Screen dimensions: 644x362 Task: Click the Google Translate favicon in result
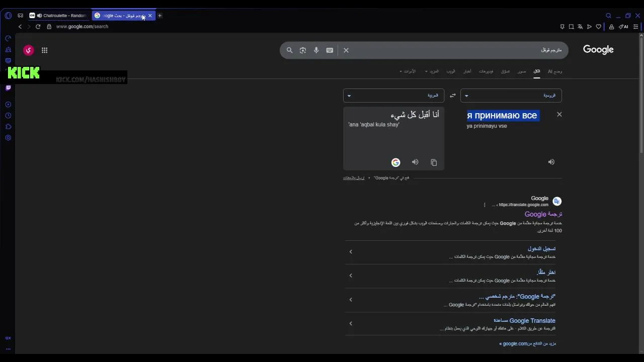[x=557, y=201]
